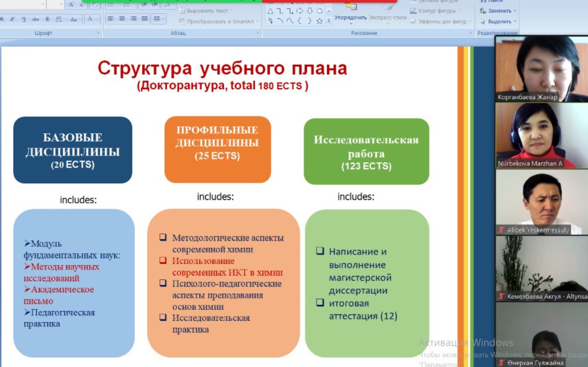Image resolution: width=588 pixels, height=367 pixels.
Task: Toggle underline formatting Ч button
Action: [24, 19]
